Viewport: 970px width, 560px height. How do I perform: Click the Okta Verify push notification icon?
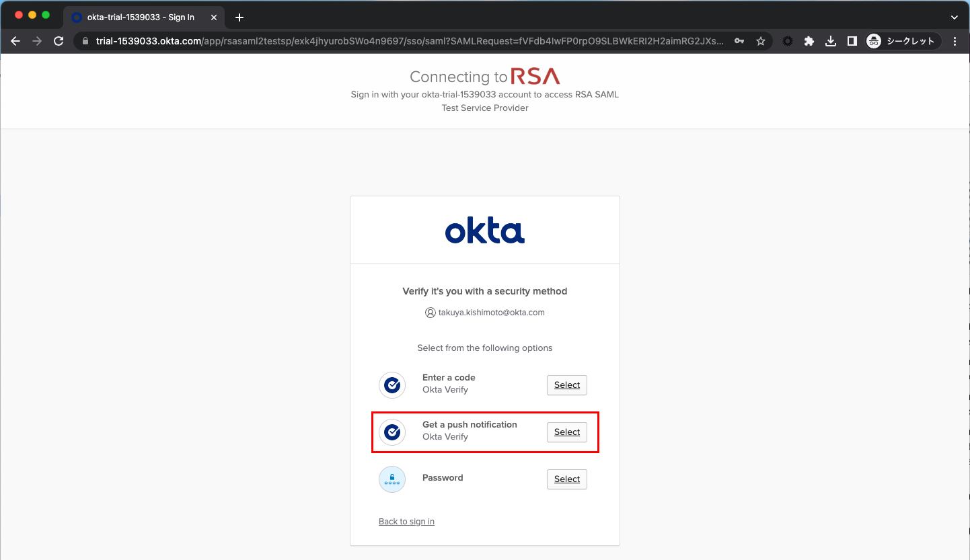(x=392, y=432)
